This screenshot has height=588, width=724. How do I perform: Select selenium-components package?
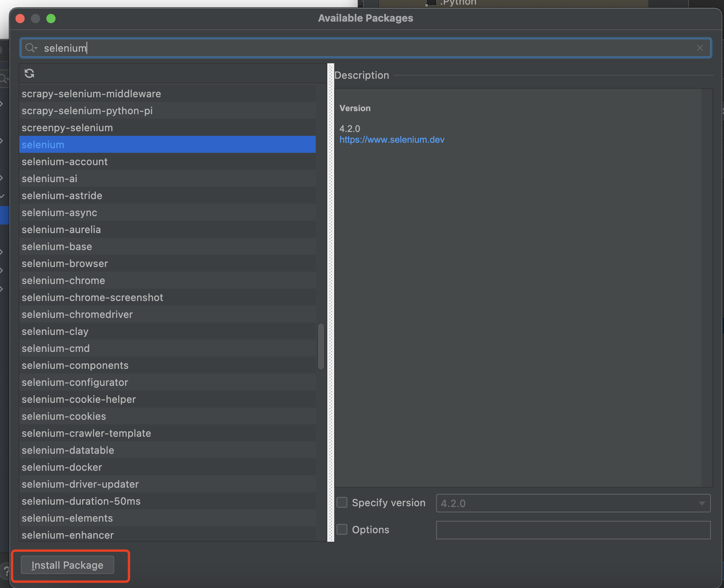[167, 365]
